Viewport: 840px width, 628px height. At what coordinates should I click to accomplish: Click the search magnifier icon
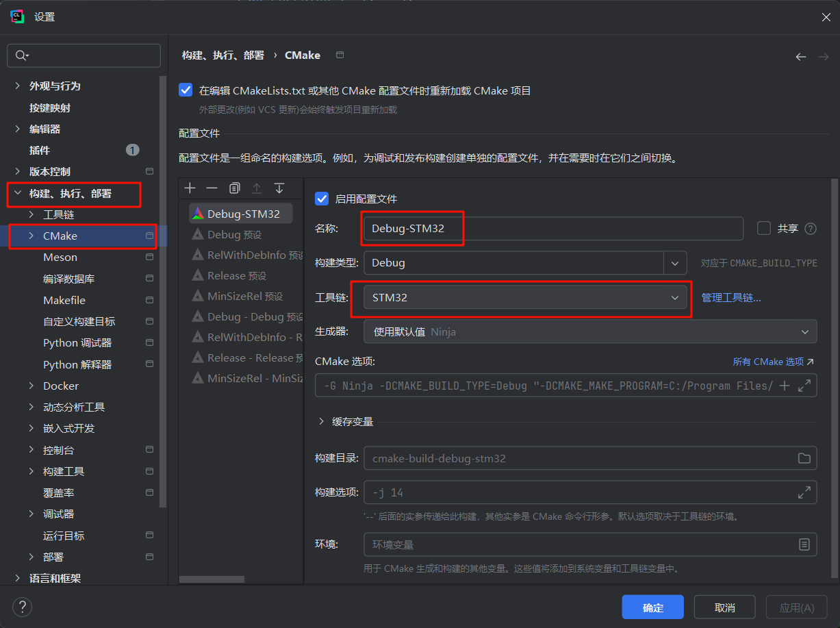22,55
